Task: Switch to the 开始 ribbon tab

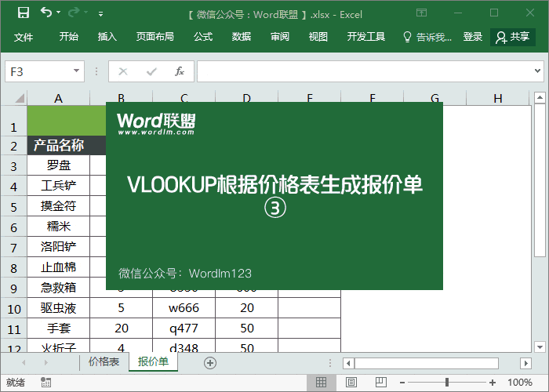Action: click(x=69, y=36)
